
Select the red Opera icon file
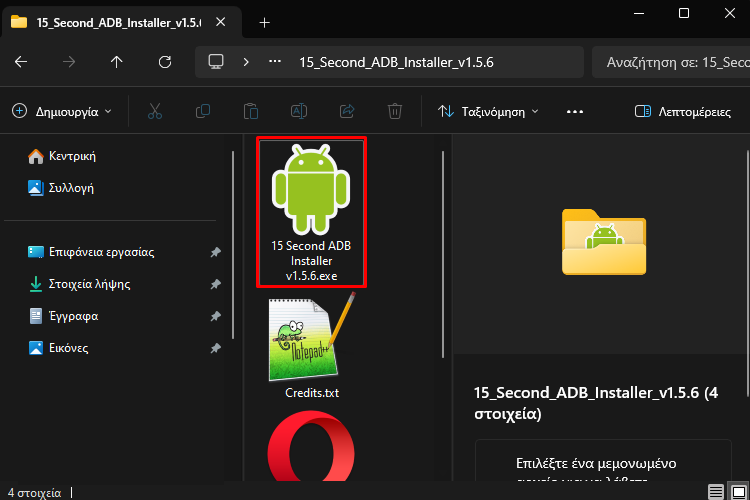(311, 446)
